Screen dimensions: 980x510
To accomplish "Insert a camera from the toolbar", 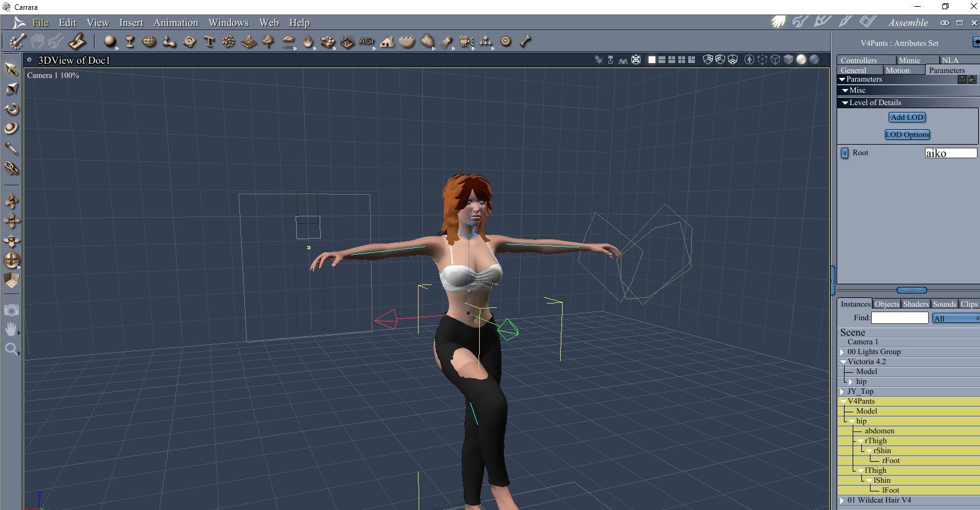I will click(x=466, y=41).
